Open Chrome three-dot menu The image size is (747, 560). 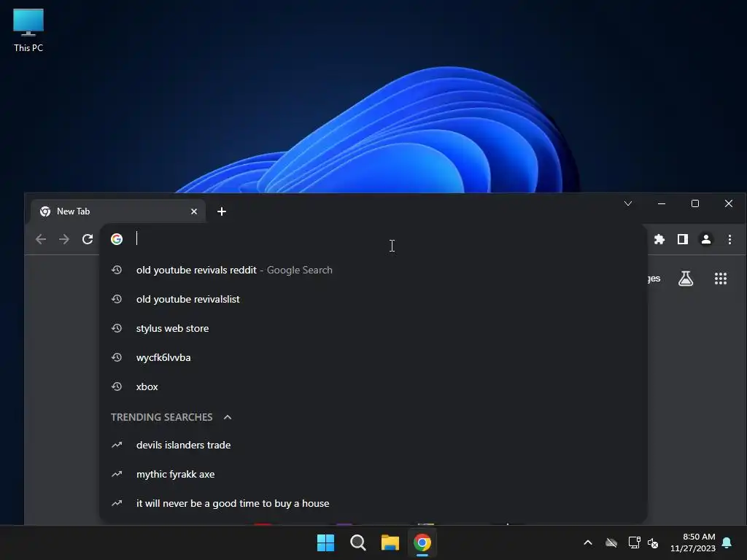729,239
